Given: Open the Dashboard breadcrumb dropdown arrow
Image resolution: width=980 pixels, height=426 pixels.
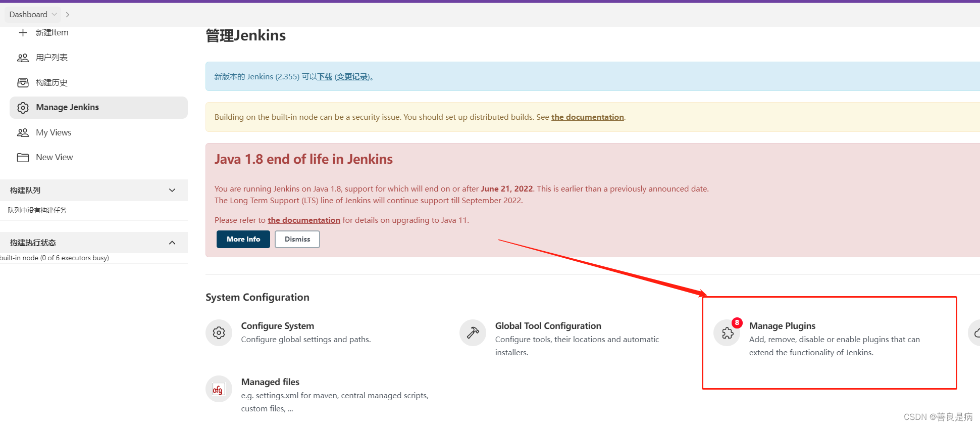Looking at the screenshot, I should (x=55, y=15).
